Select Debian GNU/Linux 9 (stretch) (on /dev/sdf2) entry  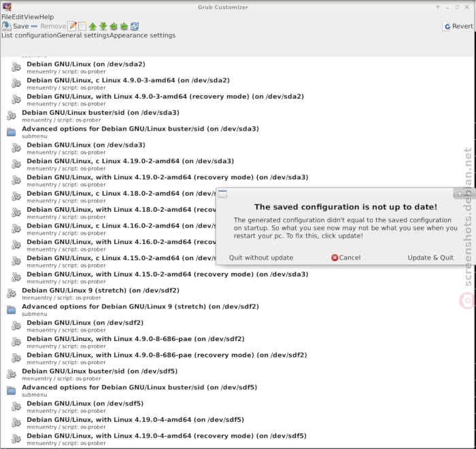[101, 293]
